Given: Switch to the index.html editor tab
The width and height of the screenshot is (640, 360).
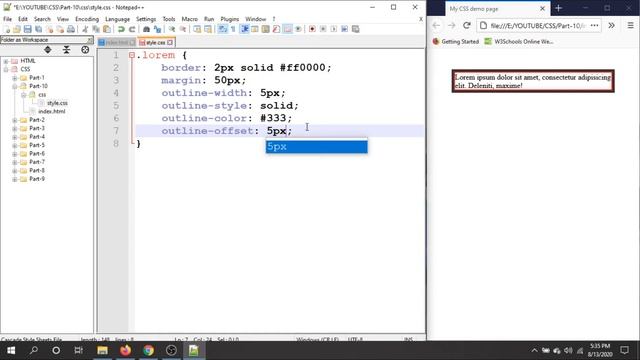Looking at the screenshot, I should 116,42.
